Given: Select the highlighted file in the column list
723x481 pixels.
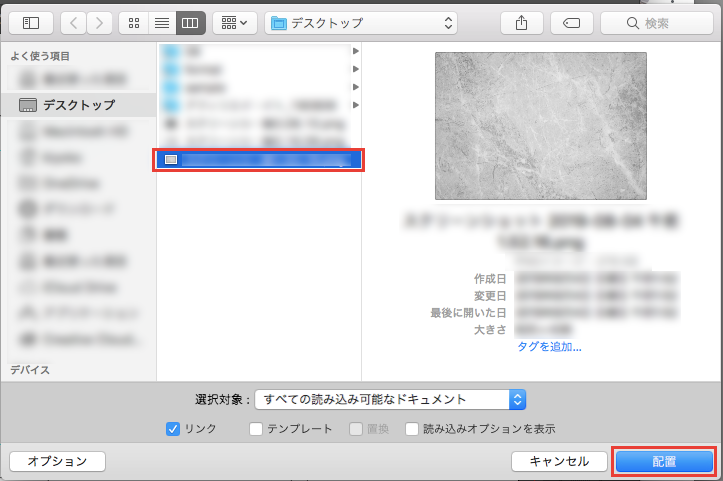Looking at the screenshot, I should pos(258,159).
